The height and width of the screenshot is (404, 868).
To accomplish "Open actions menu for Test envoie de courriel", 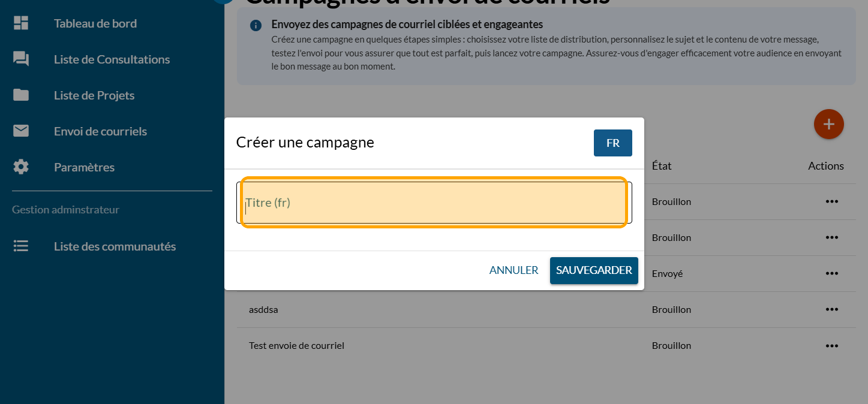I will (x=831, y=345).
